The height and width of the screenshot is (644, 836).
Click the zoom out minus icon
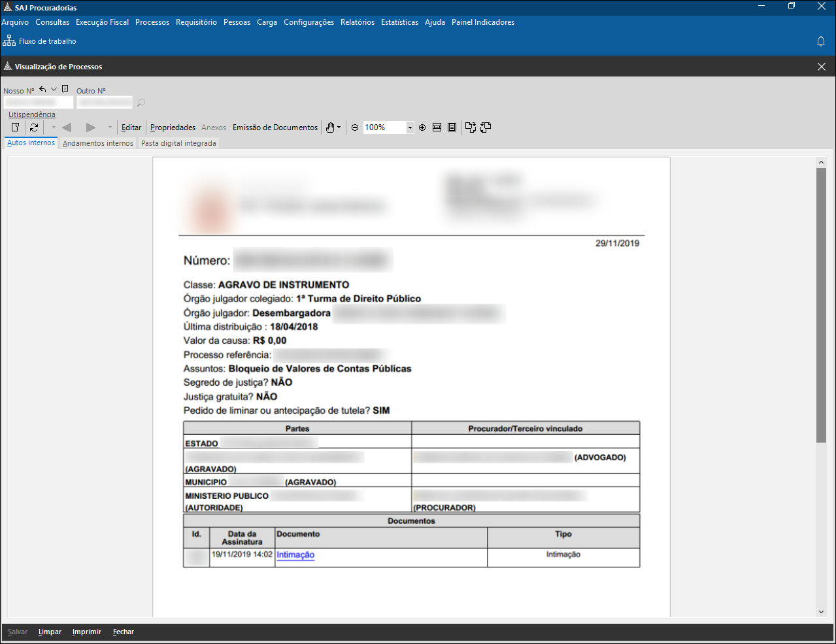point(355,127)
